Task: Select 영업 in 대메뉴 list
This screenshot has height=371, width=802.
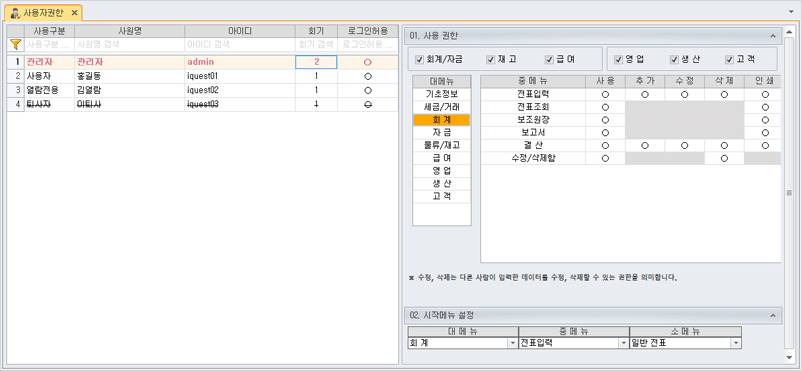Action: tap(442, 171)
